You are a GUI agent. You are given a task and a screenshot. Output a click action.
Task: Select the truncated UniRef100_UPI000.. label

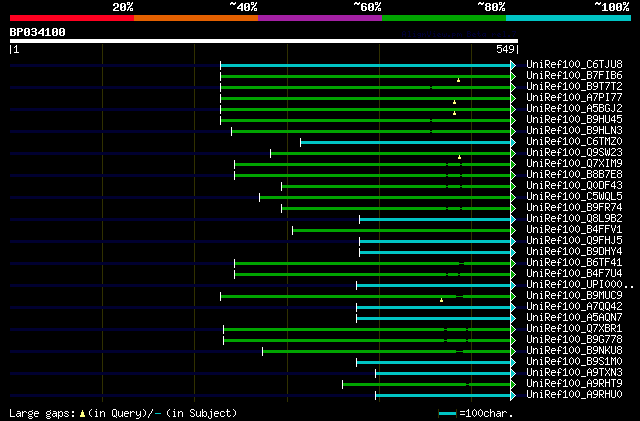[580, 285]
